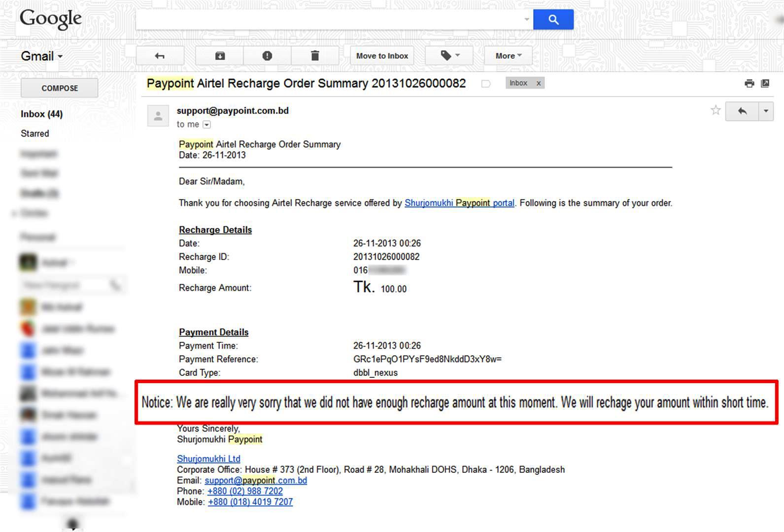Screen dimensions: 784x532
Task: Select the Payment Reference code text
Action: coord(427,359)
